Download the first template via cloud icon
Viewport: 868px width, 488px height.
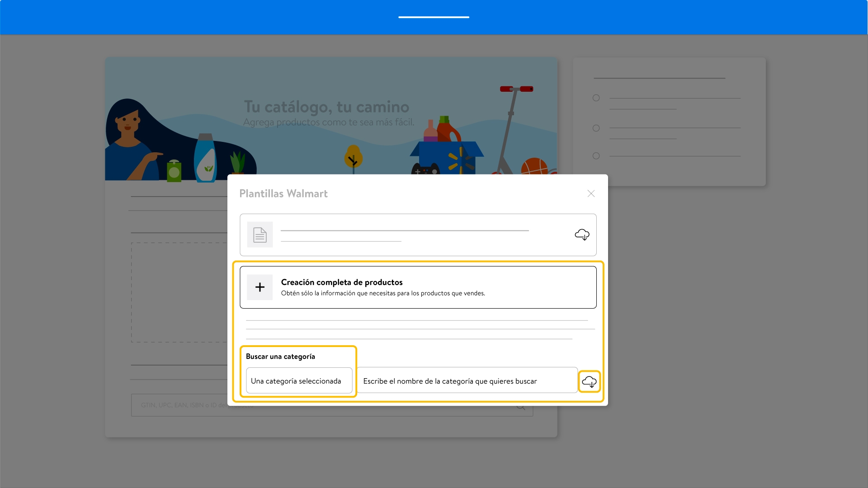pyautogui.click(x=582, y=235)
